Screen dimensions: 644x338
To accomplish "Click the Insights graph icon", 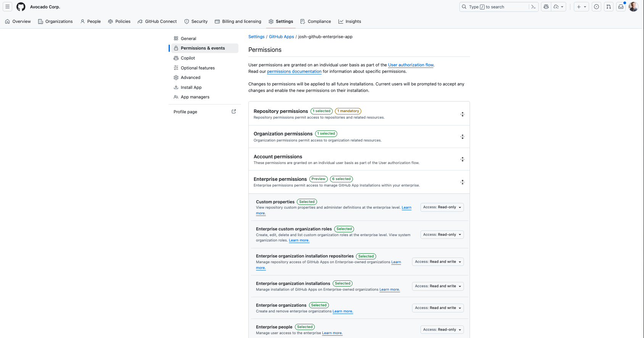I will click(x=341, y=21).
